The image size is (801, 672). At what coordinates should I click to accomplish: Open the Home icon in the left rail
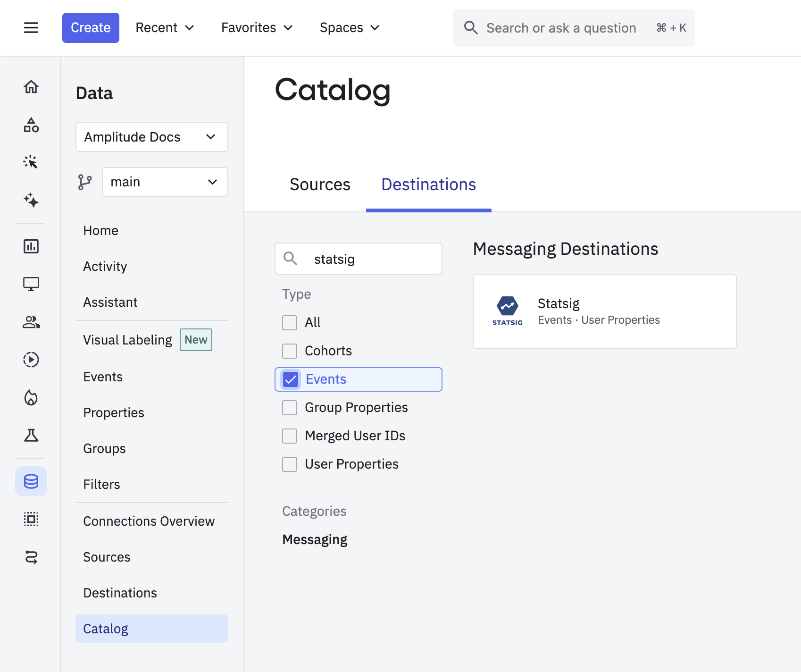pos(31,87)
